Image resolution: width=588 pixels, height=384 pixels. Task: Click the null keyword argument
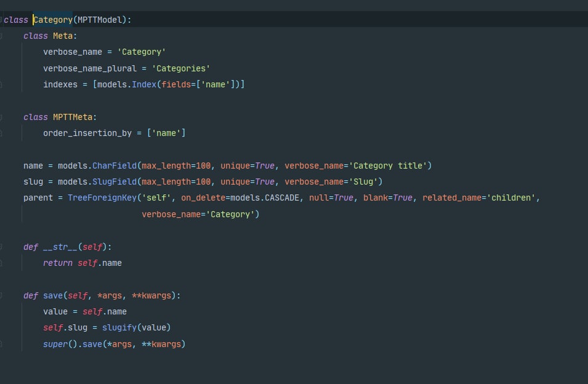coord(319,198)
